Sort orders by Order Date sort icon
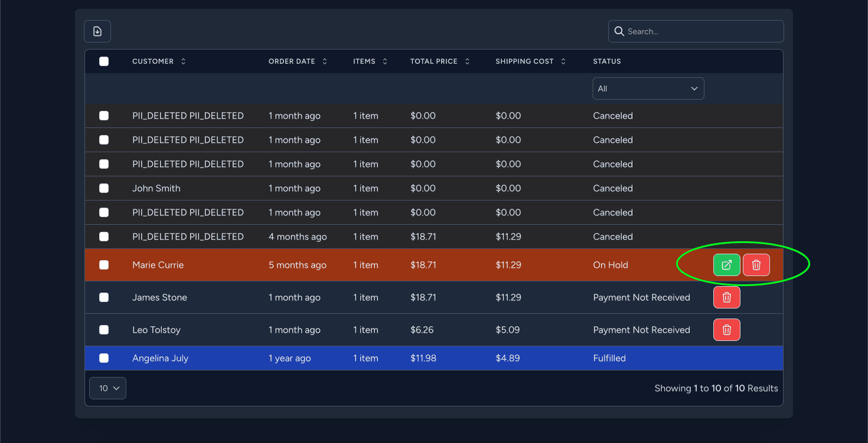 (324, 61)
